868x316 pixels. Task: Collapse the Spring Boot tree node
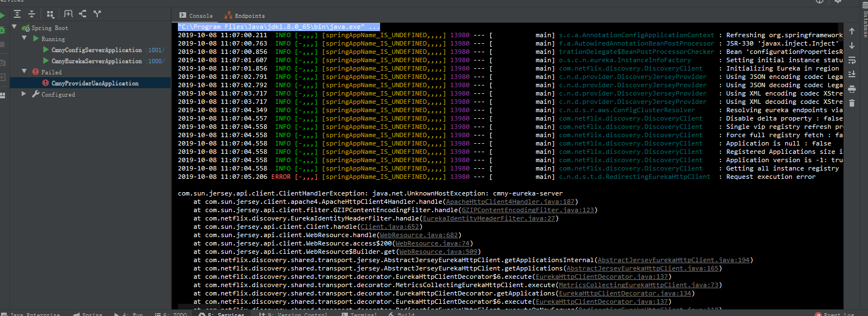(16, 28)
